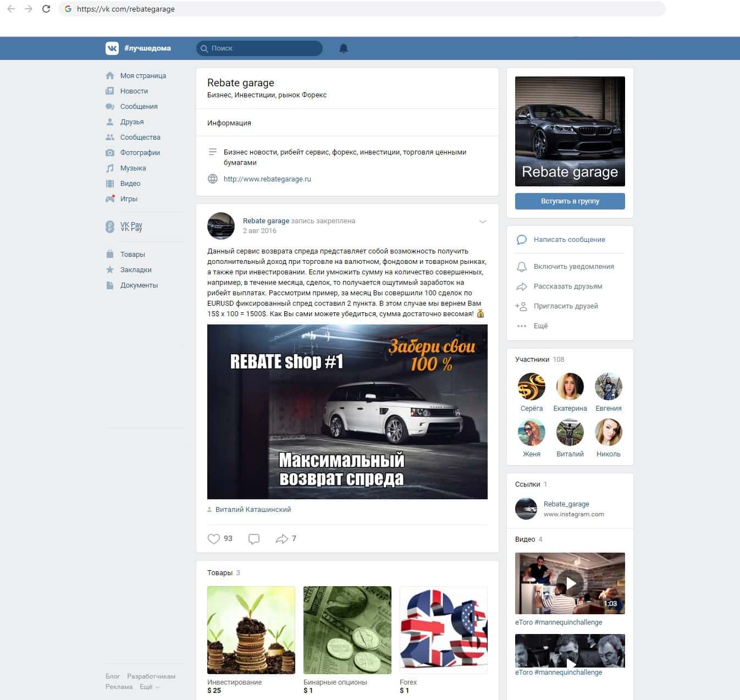
Task: Click the Музыка note icon
Action: tap(110, 168)
